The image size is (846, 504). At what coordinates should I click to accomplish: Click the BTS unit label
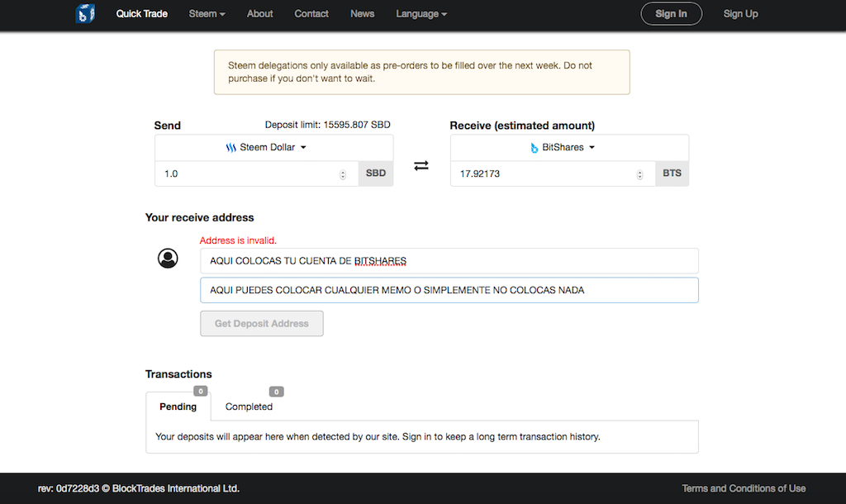coord(673,174)
